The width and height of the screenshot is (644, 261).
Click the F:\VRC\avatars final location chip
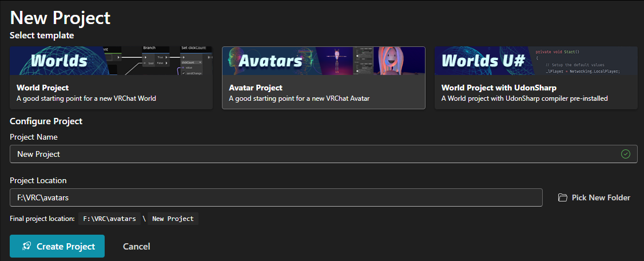(x=110, y=219)
